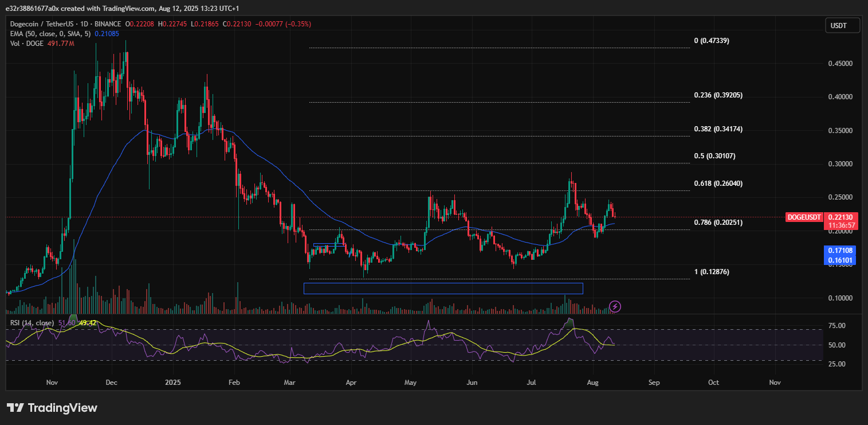Select Fibonacci level 0.236 (0.39205) label
Image resolution: width=868 pixels, height=425 pixels.
718,95
